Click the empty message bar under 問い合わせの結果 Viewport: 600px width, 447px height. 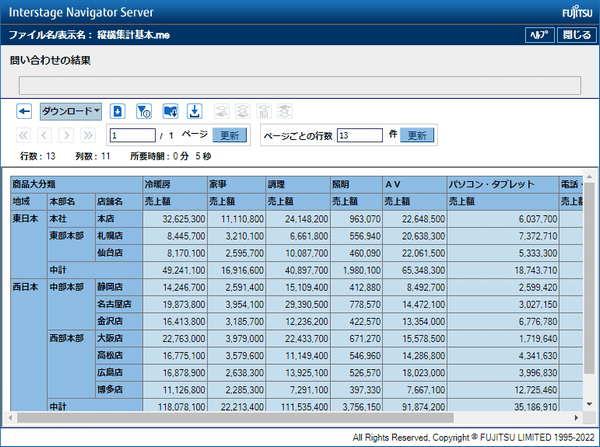tap(300, 85)
